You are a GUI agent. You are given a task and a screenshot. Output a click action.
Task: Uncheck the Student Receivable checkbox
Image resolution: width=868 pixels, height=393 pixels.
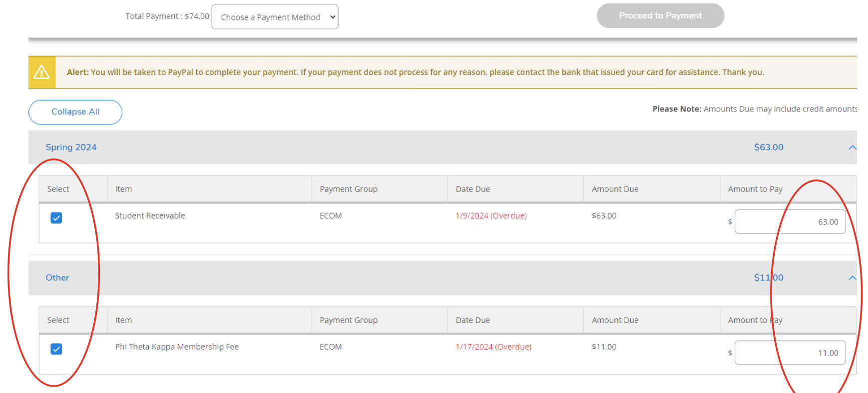tap(56, 218)
